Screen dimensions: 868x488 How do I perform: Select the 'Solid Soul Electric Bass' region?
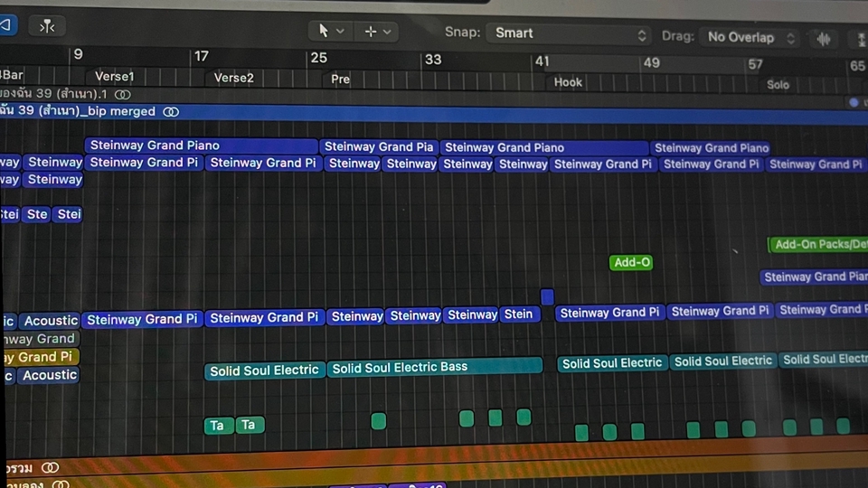[x=435, y=367]
